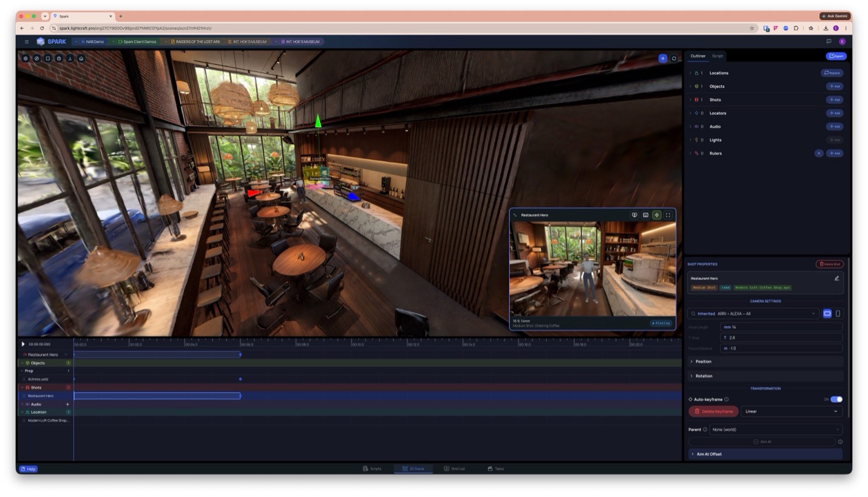Click the info icon beside Aim At button
This screenshot has height=497, width=868.
(x=840, y=442)
